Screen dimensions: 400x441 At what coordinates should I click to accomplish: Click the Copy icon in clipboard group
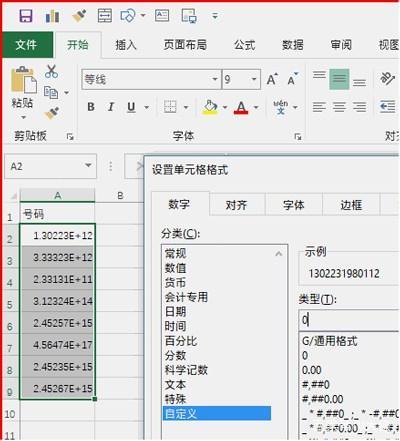tap(51, 92)
